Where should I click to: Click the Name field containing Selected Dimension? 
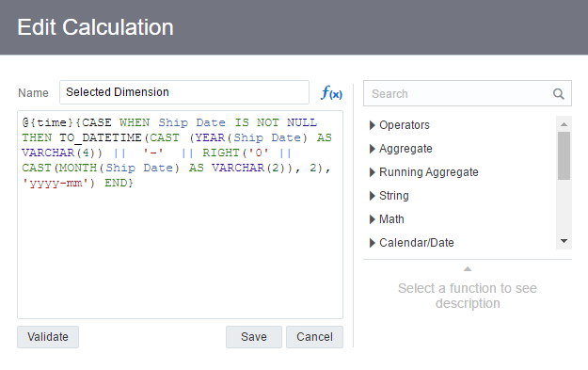184,92
